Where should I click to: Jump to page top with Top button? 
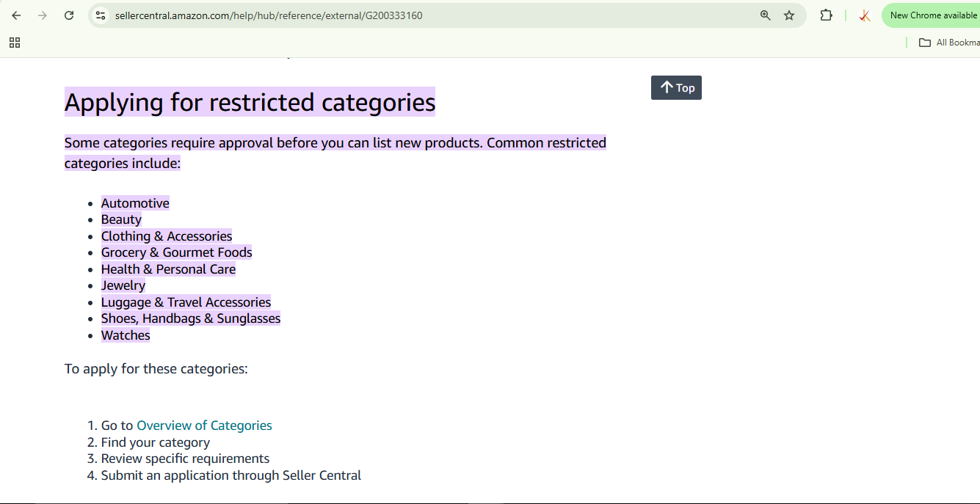click(676, 87)
